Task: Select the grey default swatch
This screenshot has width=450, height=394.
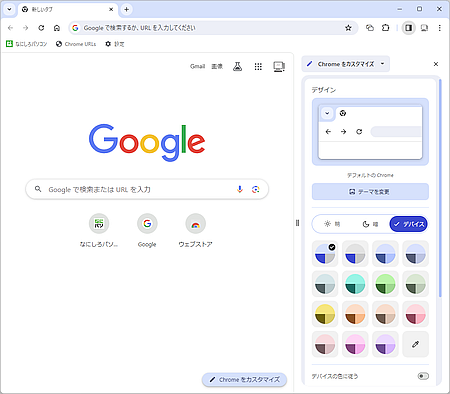Action: (355, 254)
